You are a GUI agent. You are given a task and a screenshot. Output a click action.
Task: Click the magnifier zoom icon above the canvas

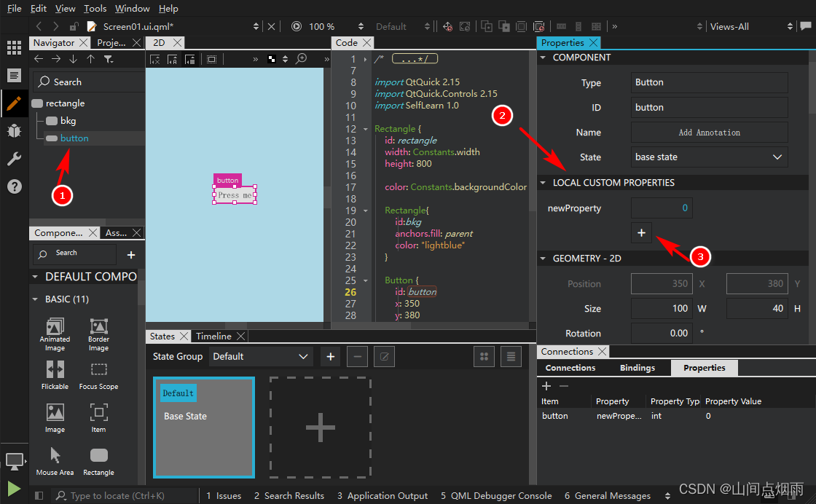point(301,60)
